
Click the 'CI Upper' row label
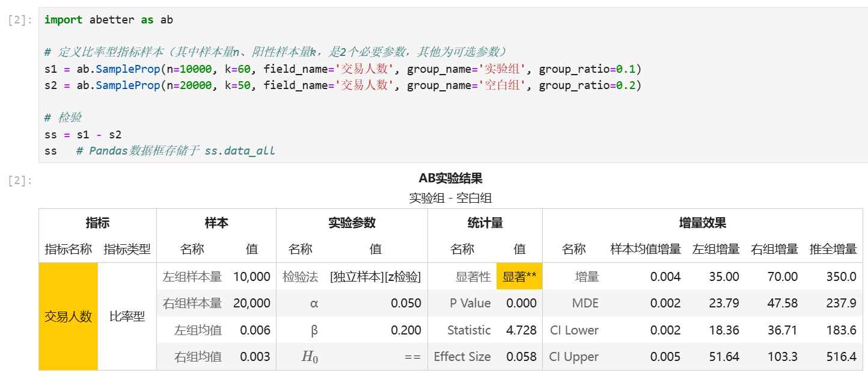[x=574, y=357]
